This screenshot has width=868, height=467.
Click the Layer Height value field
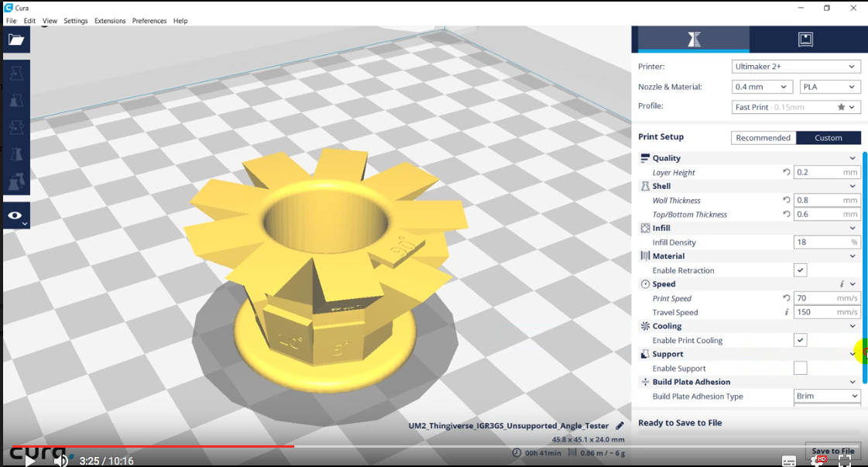[x=827, y=172]
